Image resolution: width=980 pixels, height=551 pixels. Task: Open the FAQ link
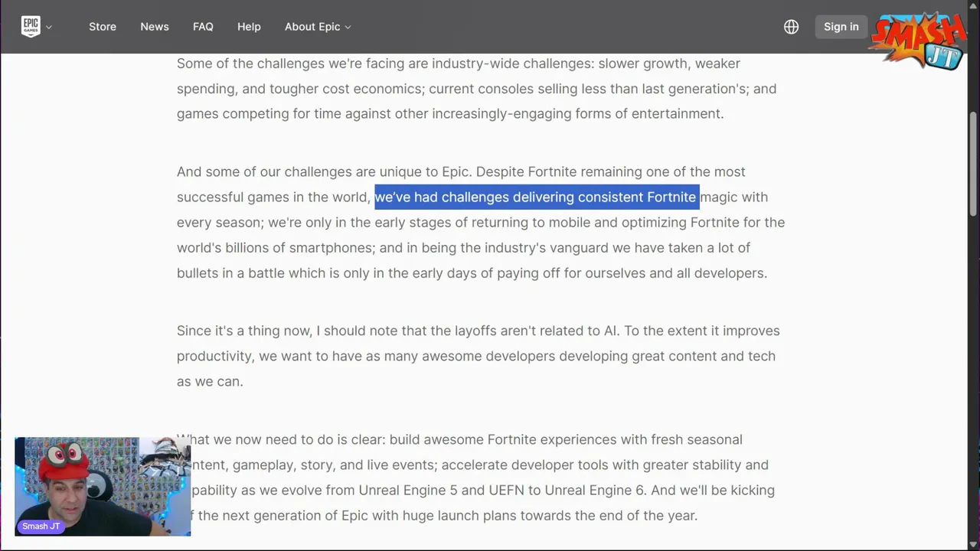(203, 27)
